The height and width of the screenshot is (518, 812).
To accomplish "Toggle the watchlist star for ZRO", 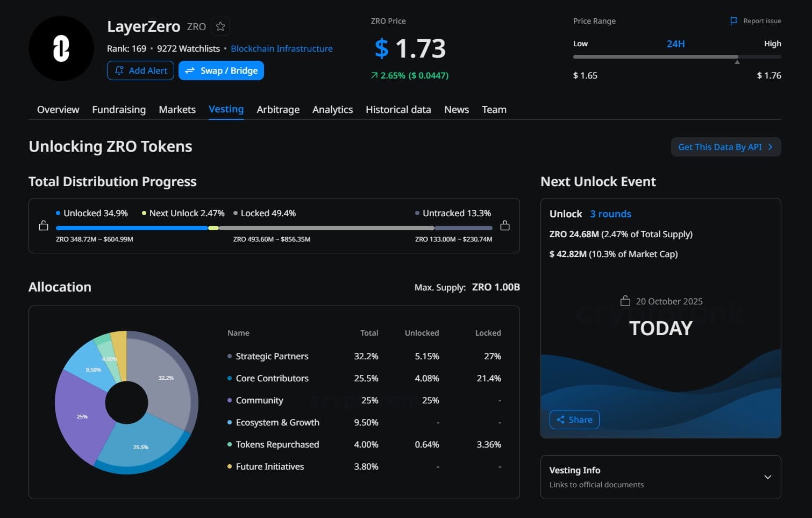I will (x=220, y=26).
